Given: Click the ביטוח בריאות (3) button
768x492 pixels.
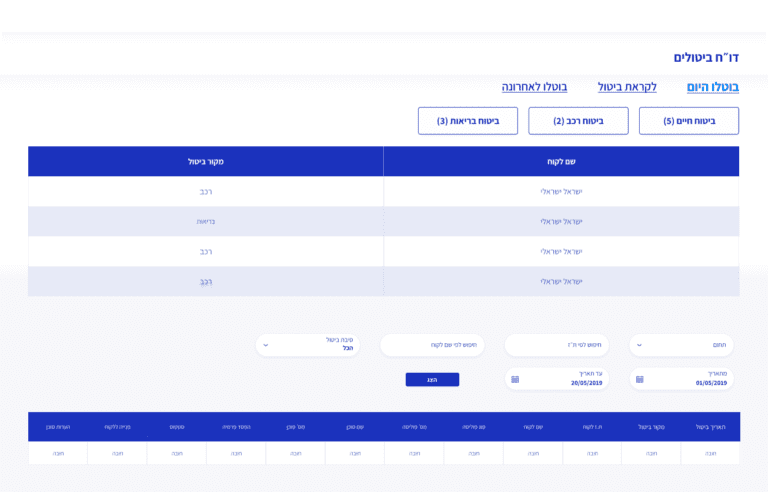Looking at the screenshot, I should [x=468, y=121].
